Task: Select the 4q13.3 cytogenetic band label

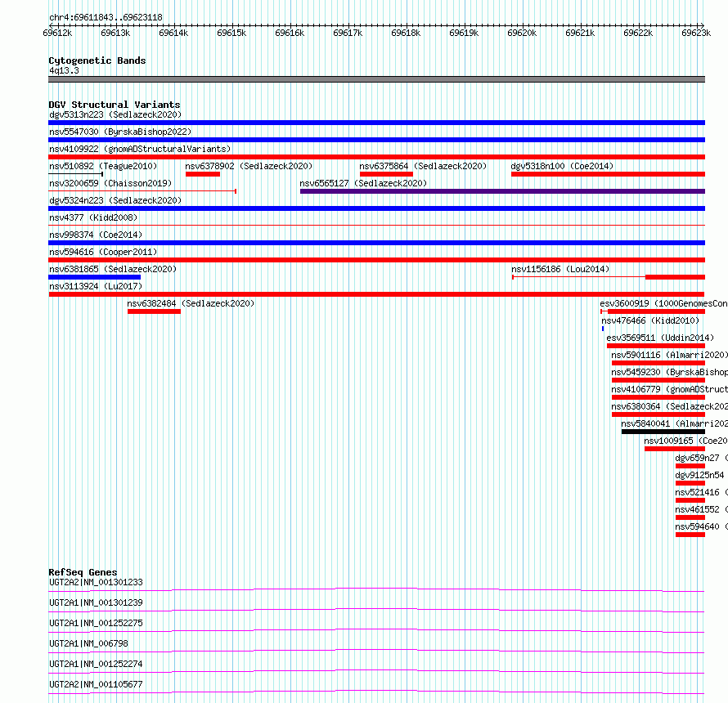Action: pos(64,70)
